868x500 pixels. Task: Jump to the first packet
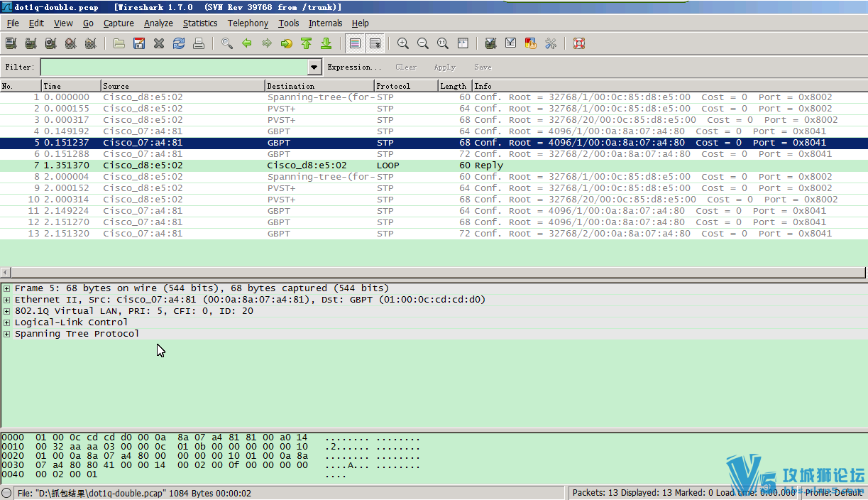point(307,43)
